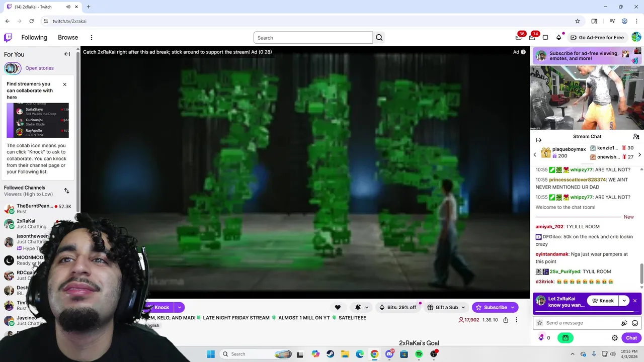
Task: Open the emote picker smiley
Action: pos(635,323)
